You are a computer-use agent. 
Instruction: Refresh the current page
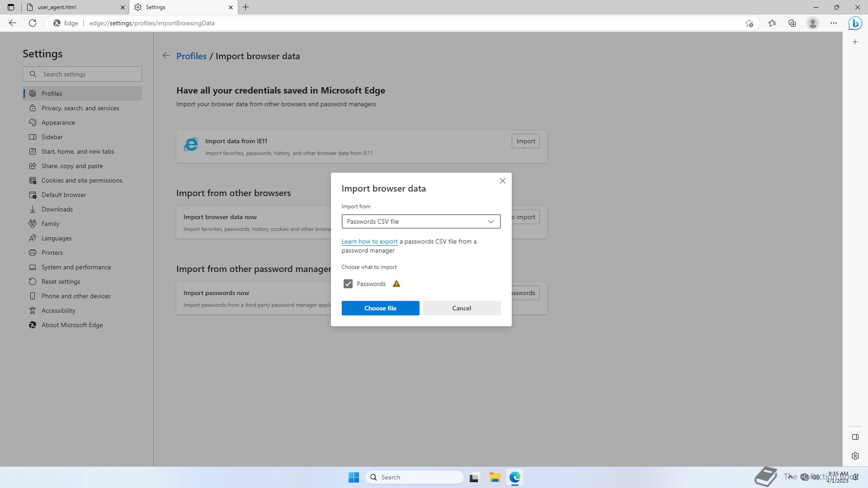(x=33, y=23)
